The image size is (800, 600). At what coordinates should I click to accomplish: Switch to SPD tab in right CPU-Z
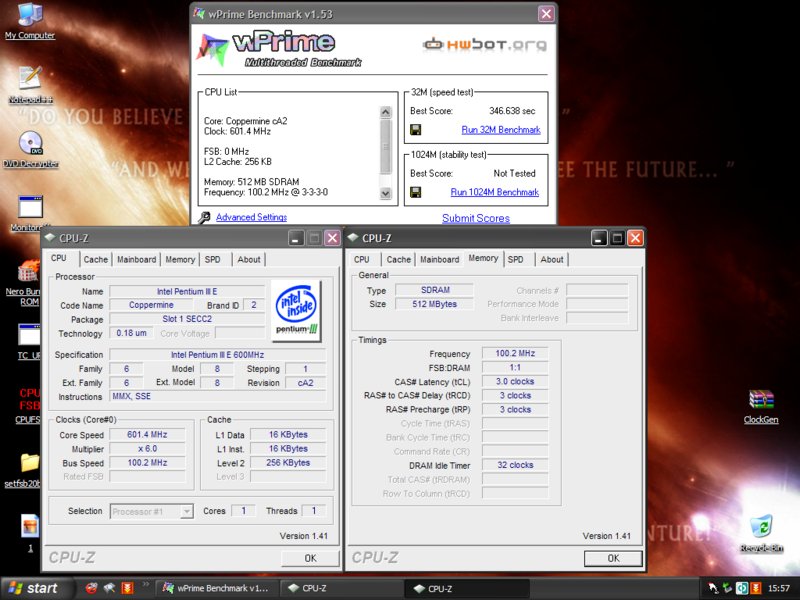(x=516, y=259)
